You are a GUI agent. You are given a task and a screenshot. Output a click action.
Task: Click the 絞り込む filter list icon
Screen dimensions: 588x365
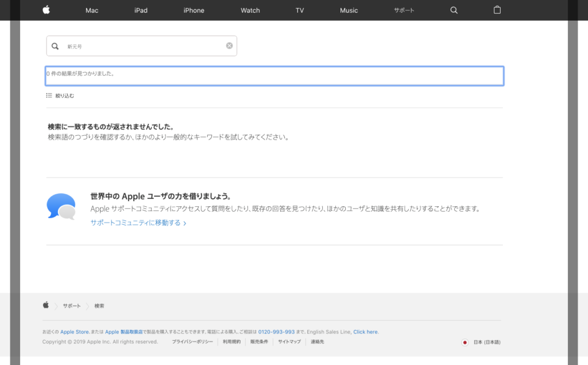tap(49, 95)
